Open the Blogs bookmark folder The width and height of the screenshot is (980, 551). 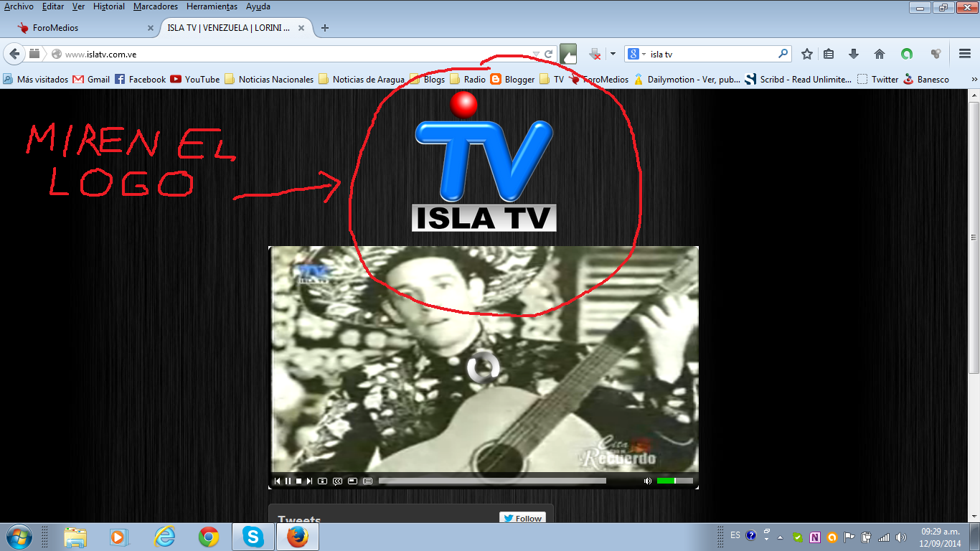[428, 80]
